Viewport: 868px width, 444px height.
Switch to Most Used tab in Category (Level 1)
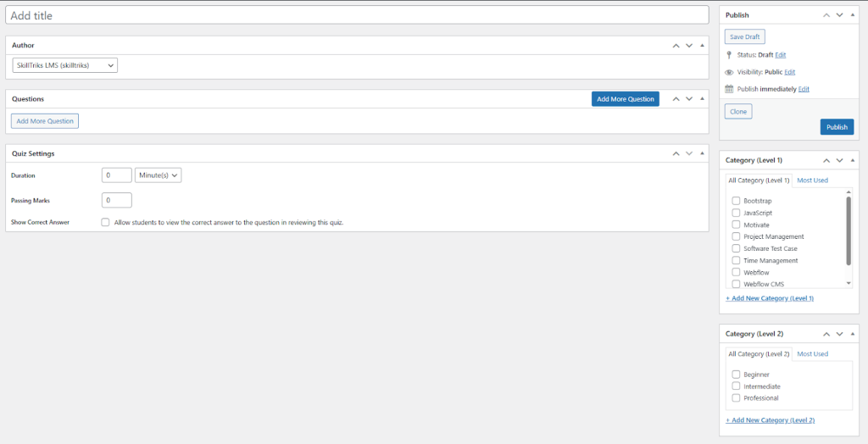(812, 180)
